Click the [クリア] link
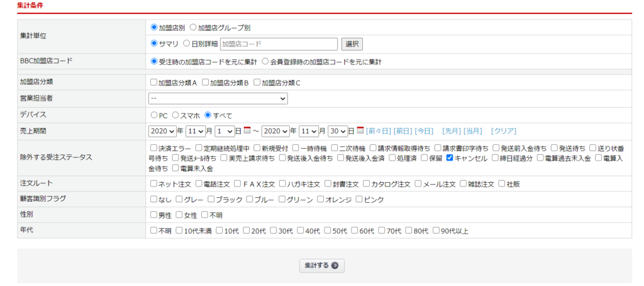The image size is (644, 286). click(504, 131)
